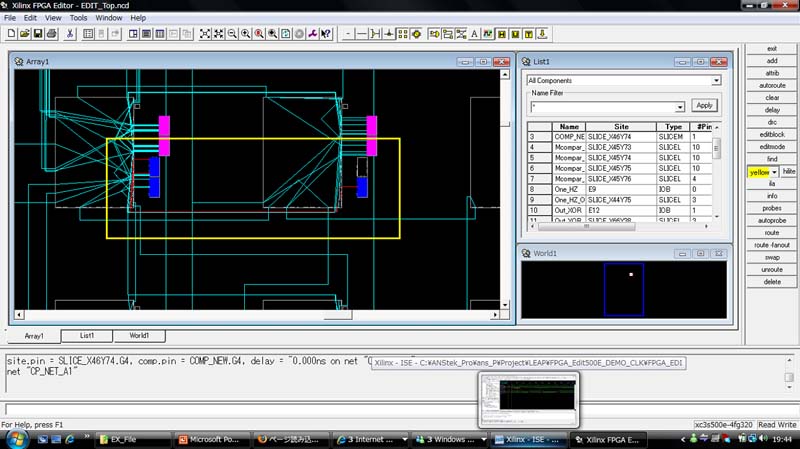This screenshot has height=449, width=800.
Task: Click the table list toolbar icon
Action: (88, 34)
